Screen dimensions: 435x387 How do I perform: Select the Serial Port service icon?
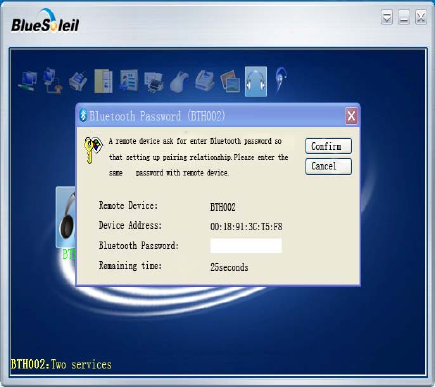(78, 81)
